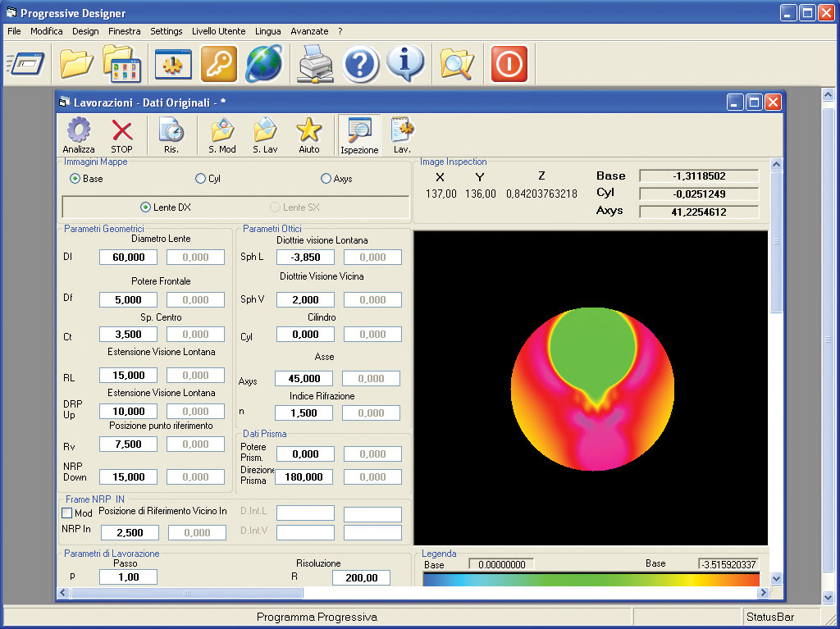Select the Ispezione inspection tool
Image resolution: width=840 pixels, height=629 pixels.
(359, 131)
